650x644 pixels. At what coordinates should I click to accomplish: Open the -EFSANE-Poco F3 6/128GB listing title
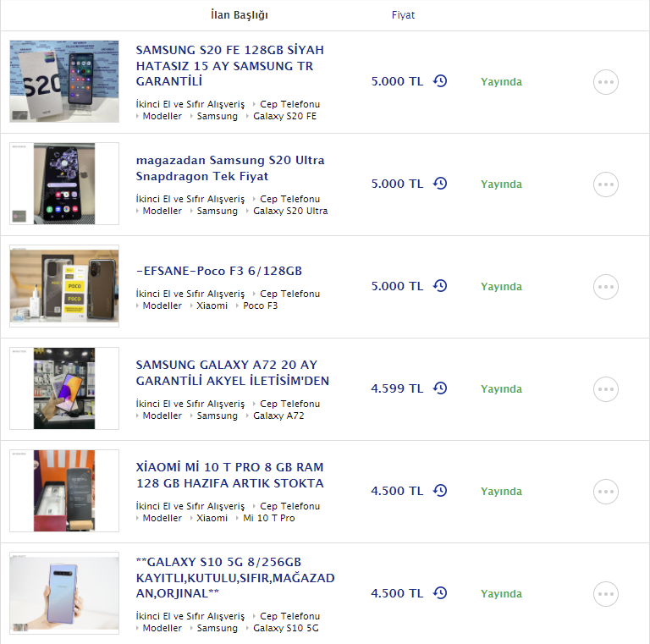(x=219, y=271)
